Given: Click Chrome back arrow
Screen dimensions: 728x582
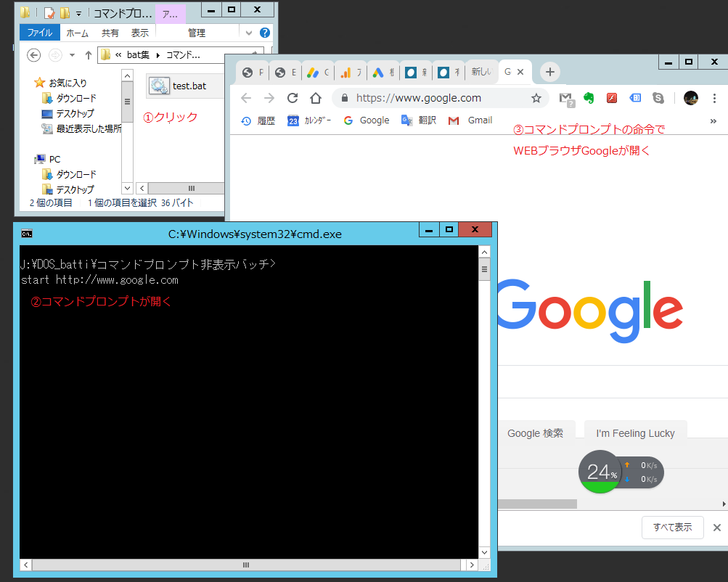Looking at the screenshot, I should [x=246, y=98].
